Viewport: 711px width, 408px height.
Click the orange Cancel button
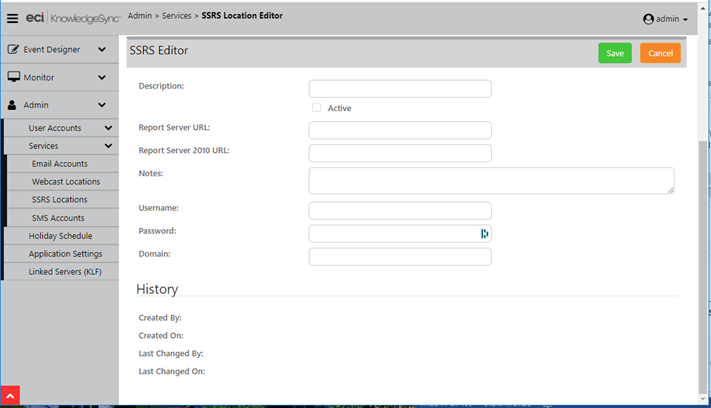point(660,53)
